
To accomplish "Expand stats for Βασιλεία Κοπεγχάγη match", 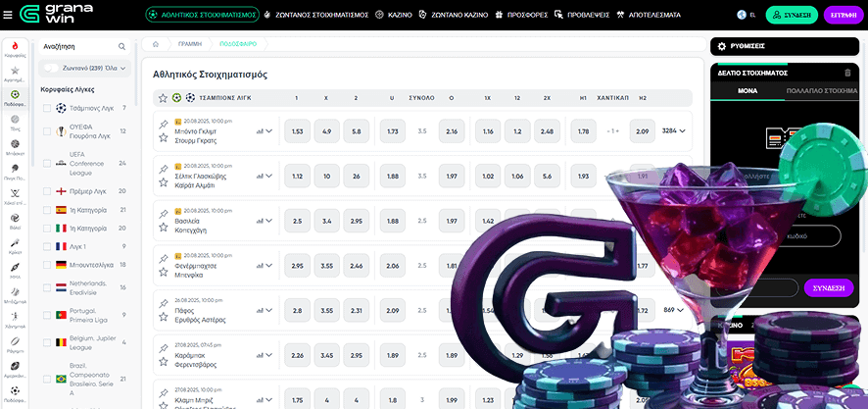I will [265, 221].
